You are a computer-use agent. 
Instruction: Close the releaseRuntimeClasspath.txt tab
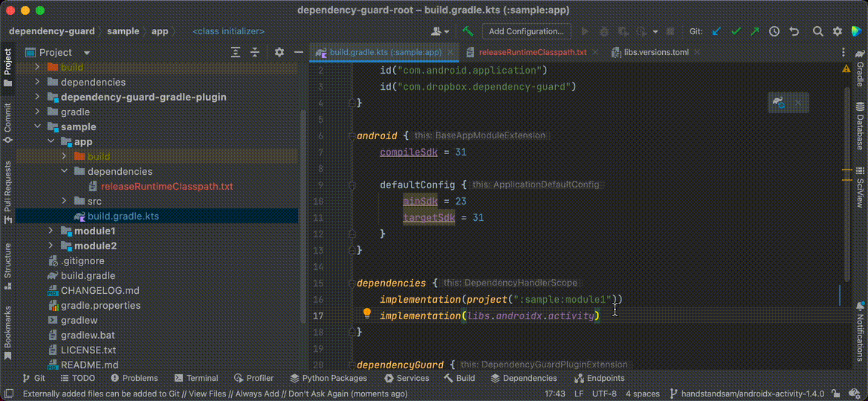click(597, 53)
